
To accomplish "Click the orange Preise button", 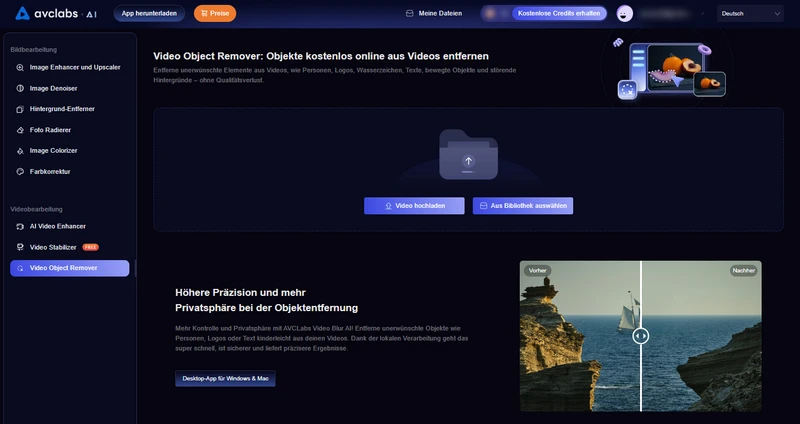I will 215,14.
